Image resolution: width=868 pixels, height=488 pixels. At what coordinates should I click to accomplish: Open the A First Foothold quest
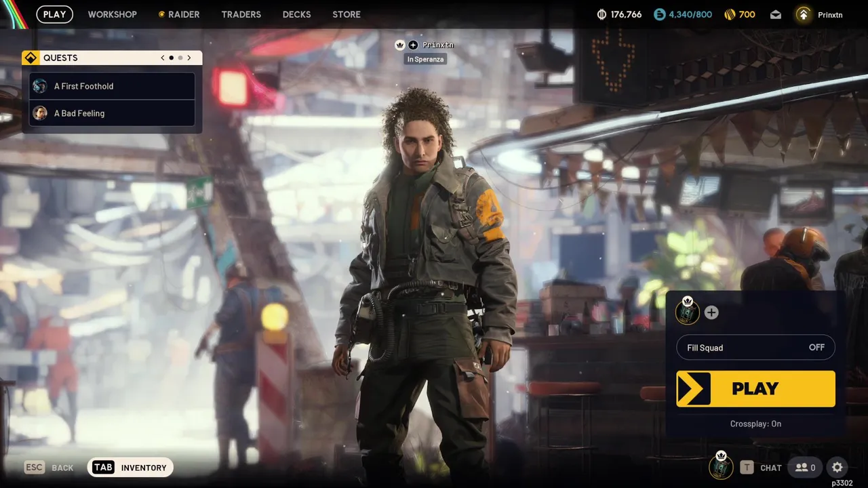coord(113,86)
